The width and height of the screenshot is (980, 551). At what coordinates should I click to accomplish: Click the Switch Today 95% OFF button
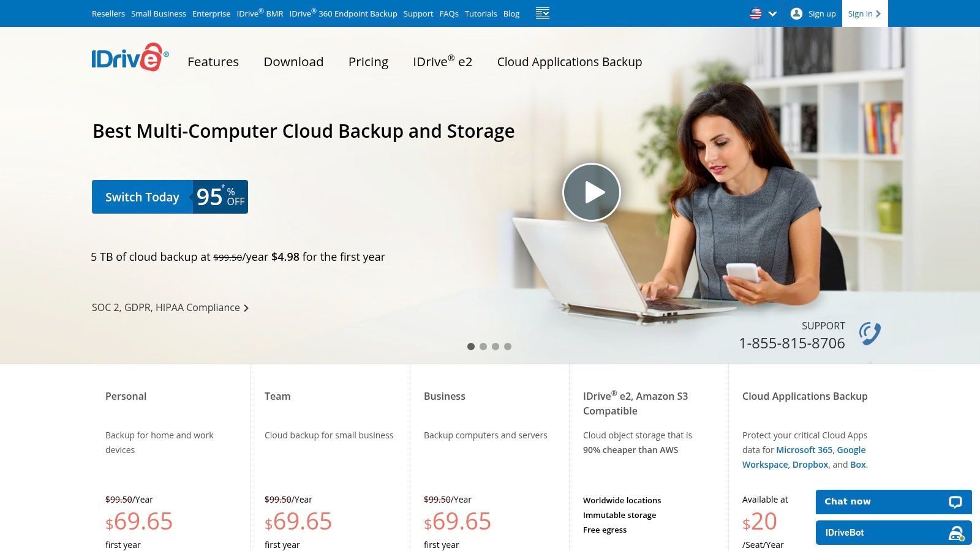[x=170, y=197]
